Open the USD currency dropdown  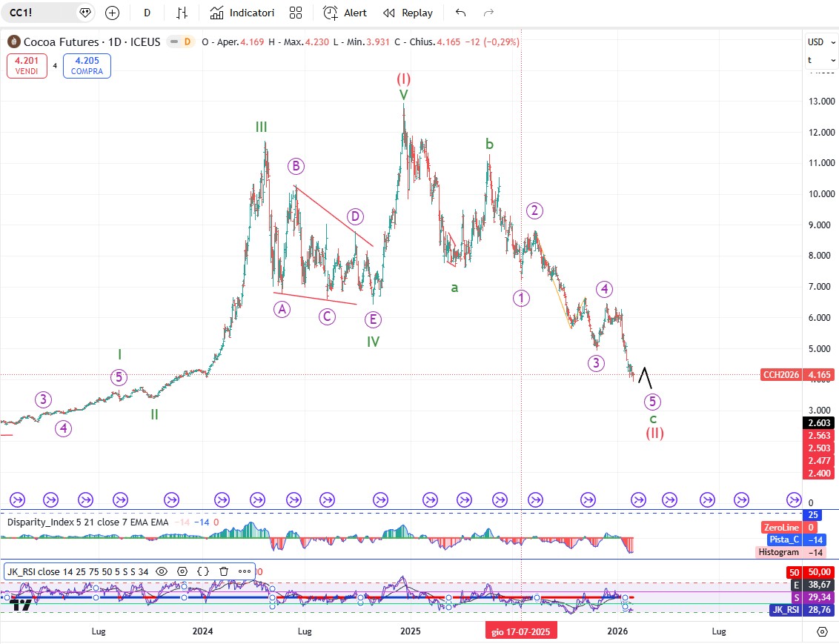click(820, 42)
